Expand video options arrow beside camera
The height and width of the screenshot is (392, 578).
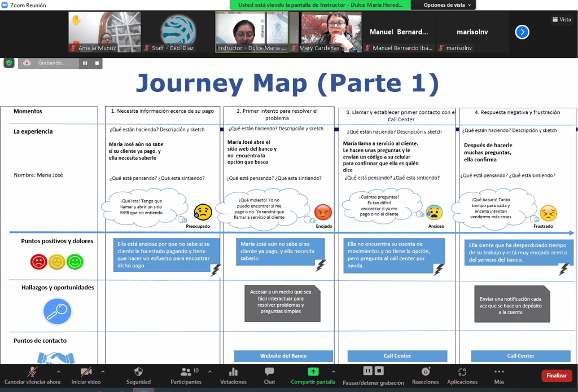click(x=102, y=372)
